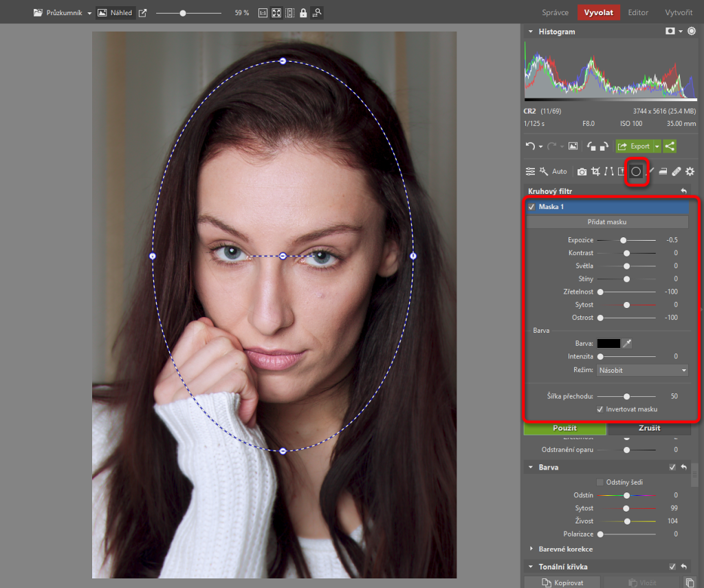The width and height of the screenshot is (704, 588).
Task: Toggle histogram clipping display icon
Action: 670,31
